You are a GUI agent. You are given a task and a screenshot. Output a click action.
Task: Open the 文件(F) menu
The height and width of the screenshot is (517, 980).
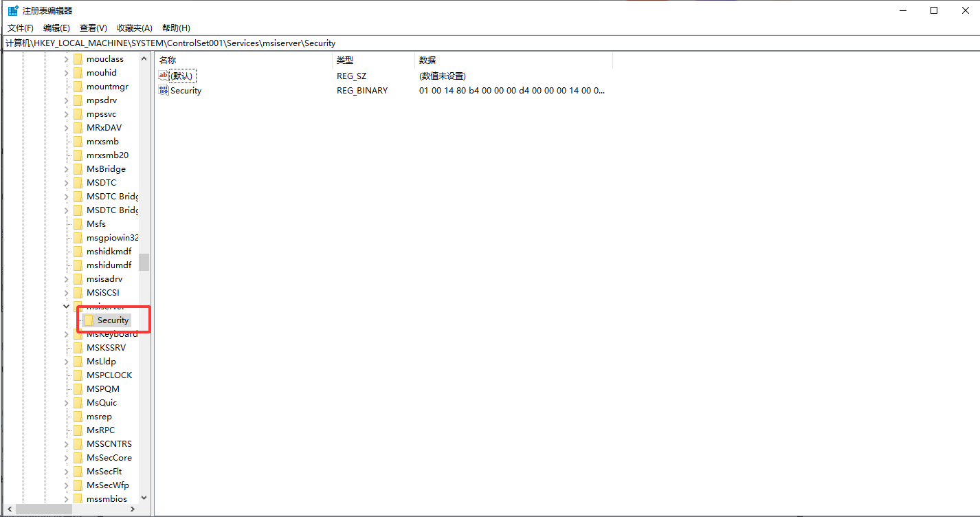tap(21, 28)
